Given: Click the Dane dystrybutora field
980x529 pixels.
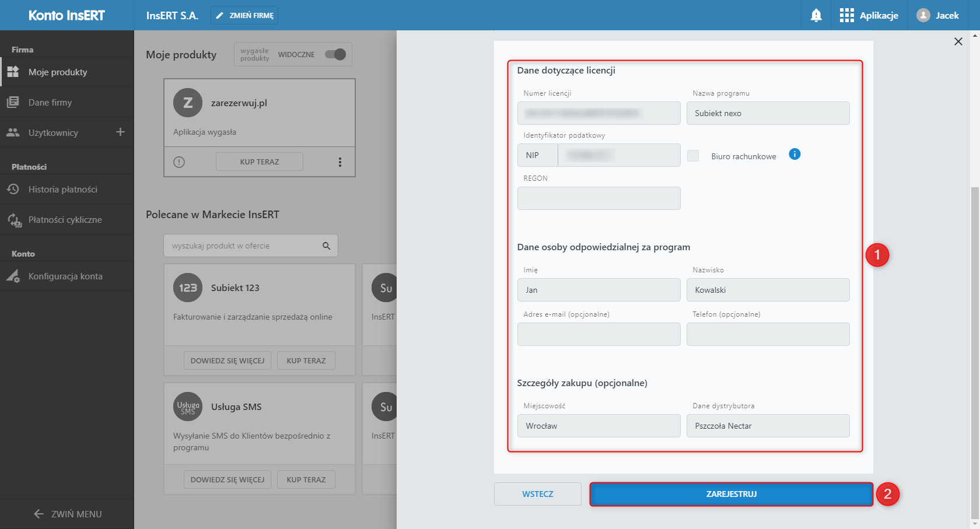Looking at the screenshot, I should click(768, 426).
